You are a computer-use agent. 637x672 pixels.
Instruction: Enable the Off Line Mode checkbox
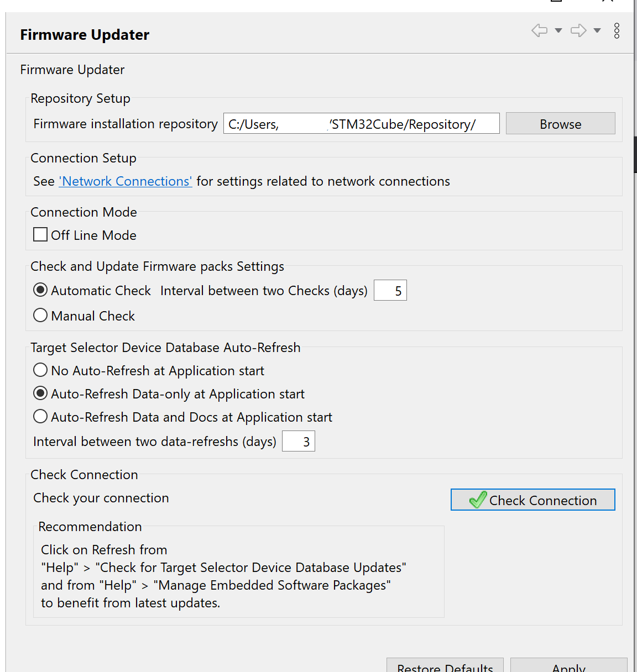click(40, 234)
